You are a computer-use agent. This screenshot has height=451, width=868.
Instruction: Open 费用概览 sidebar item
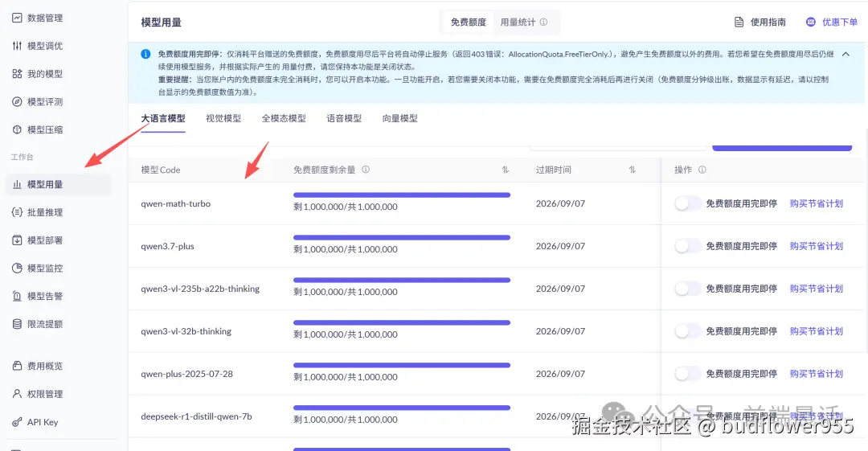pos(38,366)
